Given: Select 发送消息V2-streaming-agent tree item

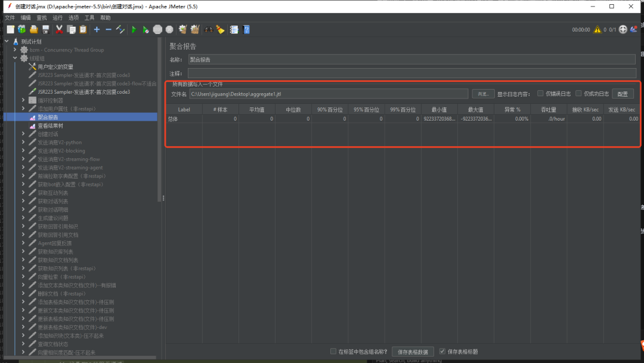Looking at the screenshot, I should (70, 167).
